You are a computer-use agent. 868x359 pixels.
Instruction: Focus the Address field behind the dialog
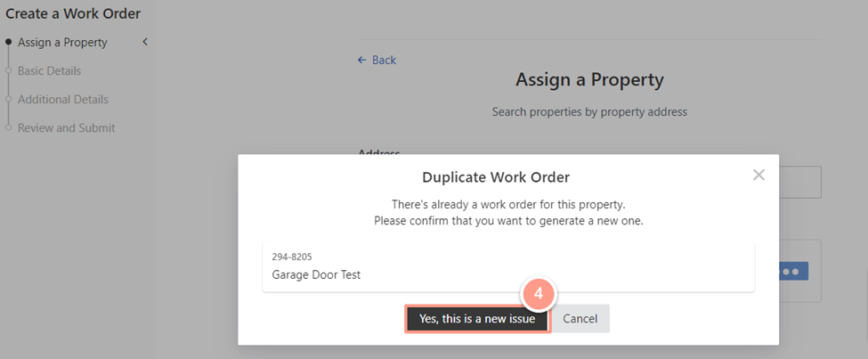[x=799, y=182]
